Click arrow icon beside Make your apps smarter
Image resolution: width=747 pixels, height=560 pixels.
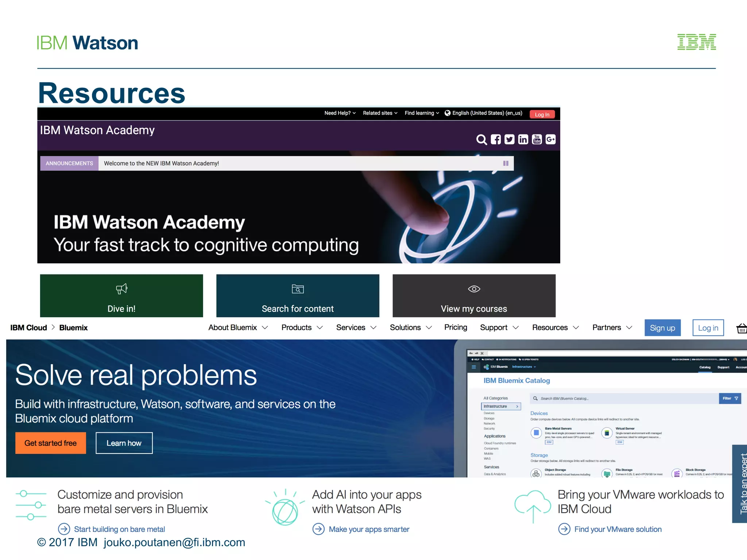[318, 529]
